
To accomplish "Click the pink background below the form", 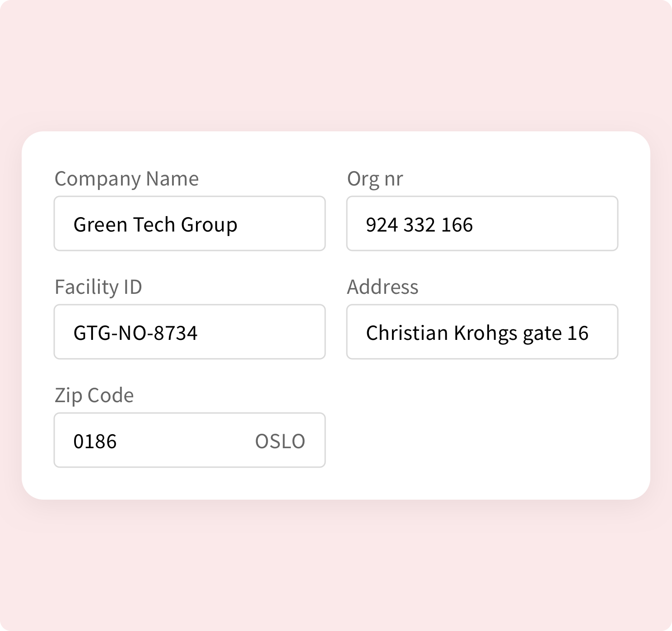I will pyautogui.click(x=336, y=564).
